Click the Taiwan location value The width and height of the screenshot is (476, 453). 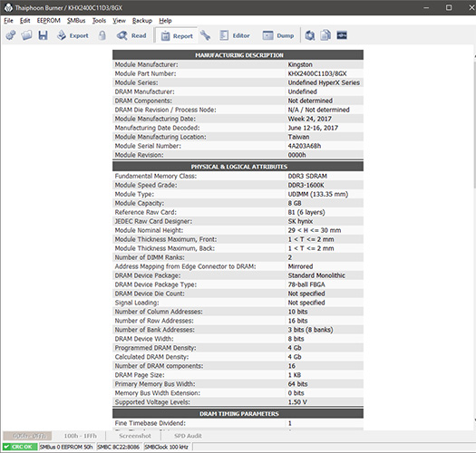click(x=298, y=137)
